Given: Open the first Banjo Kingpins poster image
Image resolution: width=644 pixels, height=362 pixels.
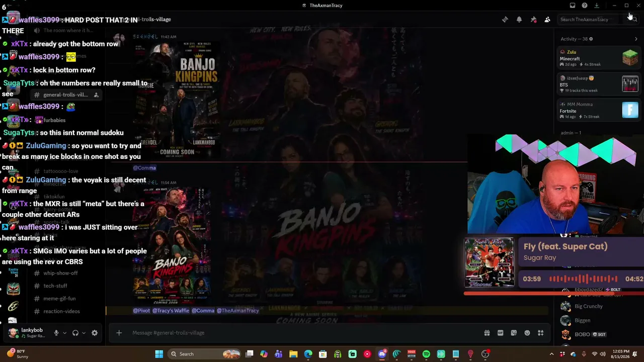Looking at the screenshot, I should coord(177,100).
